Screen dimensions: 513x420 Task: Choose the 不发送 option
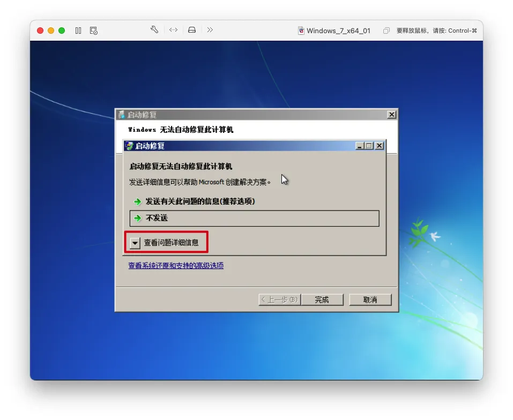[x=254, y=219]
